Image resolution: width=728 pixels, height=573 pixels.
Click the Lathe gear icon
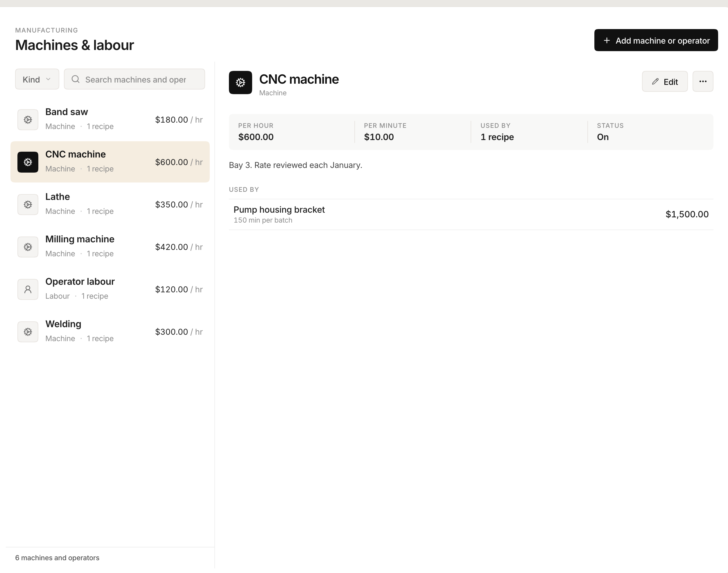tap(28, 205)
